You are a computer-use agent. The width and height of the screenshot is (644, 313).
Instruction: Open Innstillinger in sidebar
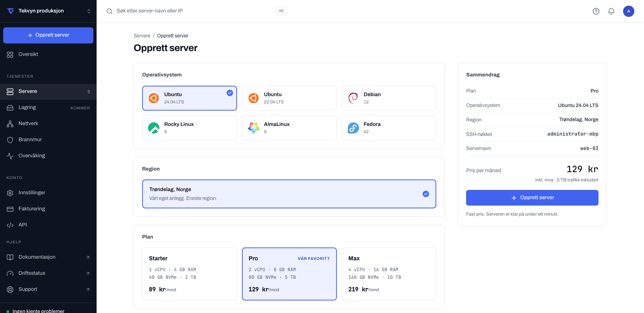48,193
